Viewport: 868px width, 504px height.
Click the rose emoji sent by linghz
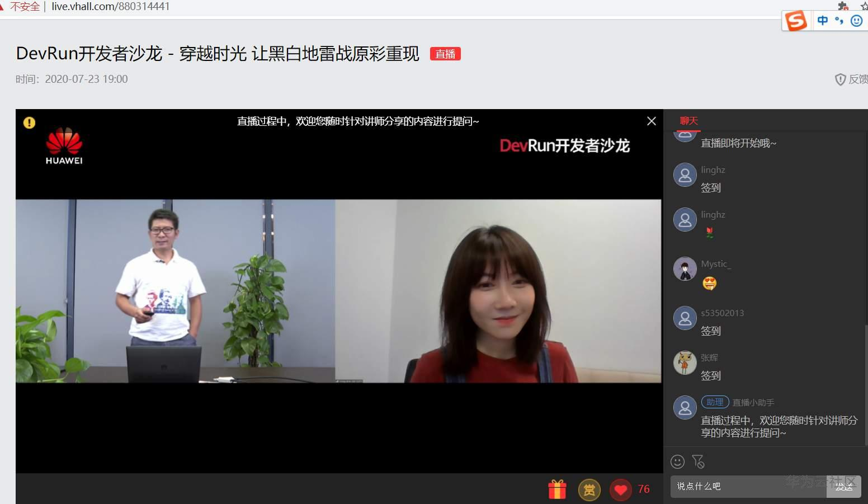pos(709,233)
